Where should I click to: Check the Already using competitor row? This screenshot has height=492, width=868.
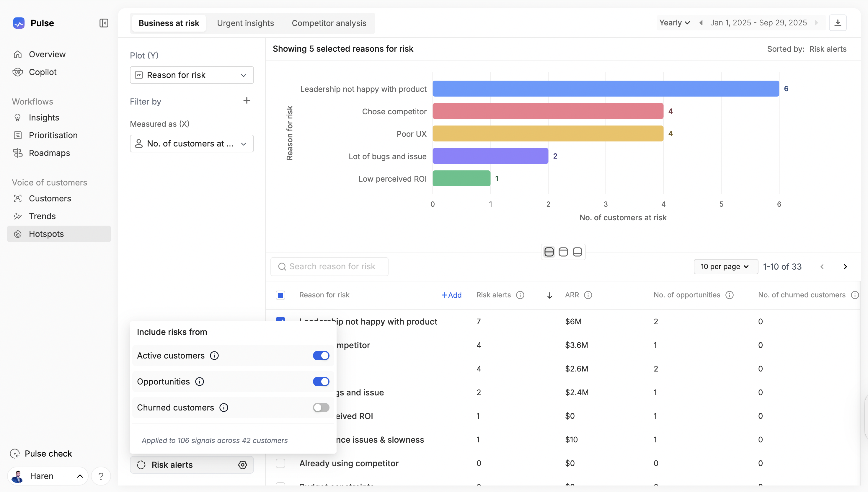(x=280, y=463)
